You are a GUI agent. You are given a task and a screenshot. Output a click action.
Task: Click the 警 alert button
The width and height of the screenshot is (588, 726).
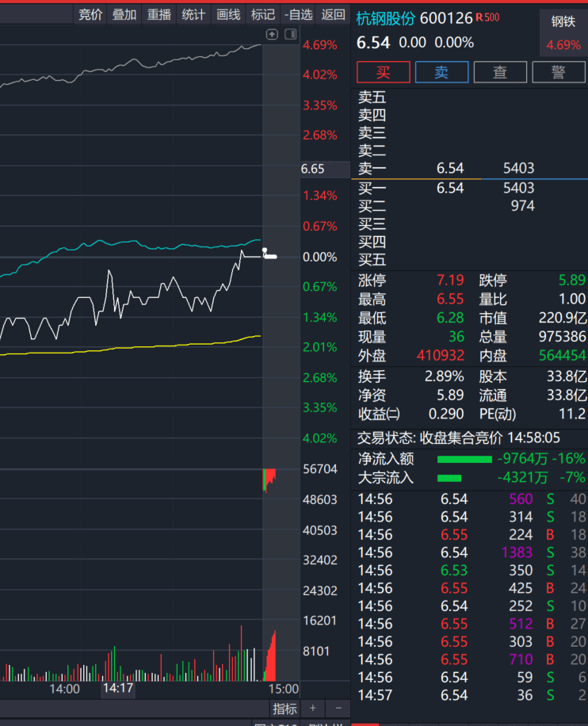[559, 72]
